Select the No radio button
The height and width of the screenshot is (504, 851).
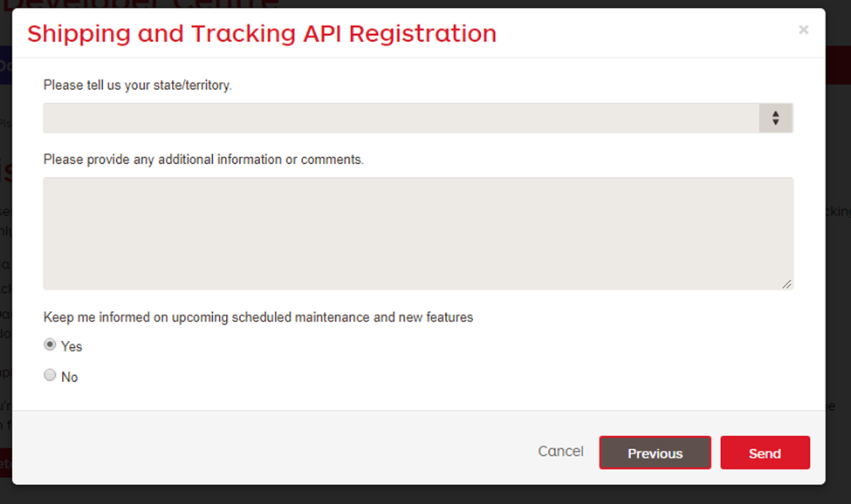(x=50, y=375)
